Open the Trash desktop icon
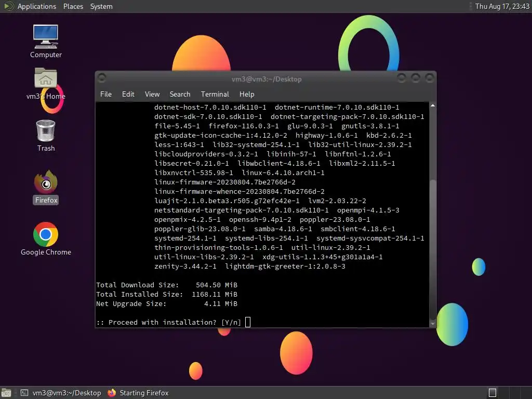Image resolution: width=532 pixels, height=399 pixels. [46, 136]
